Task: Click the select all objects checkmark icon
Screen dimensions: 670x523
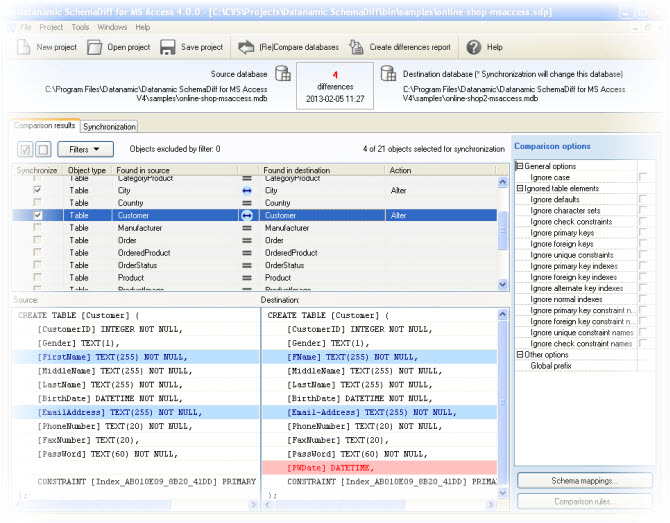Action: coord(25,149)
